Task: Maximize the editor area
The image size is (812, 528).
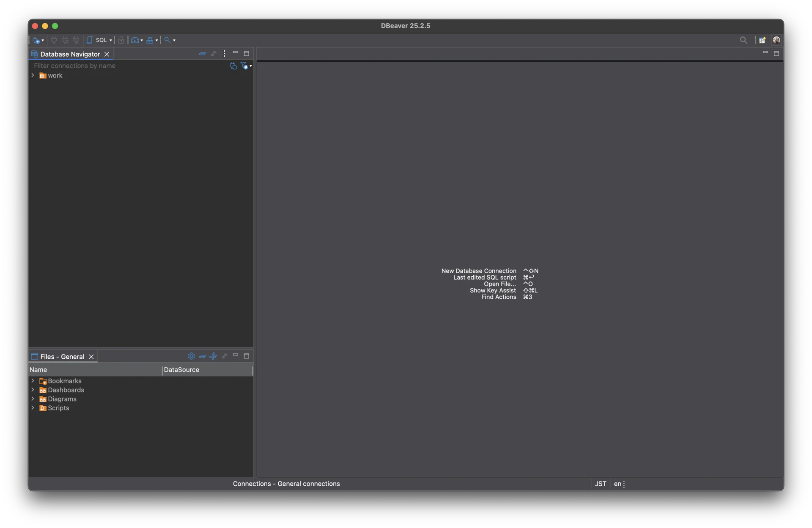Action: coord(776,54)
